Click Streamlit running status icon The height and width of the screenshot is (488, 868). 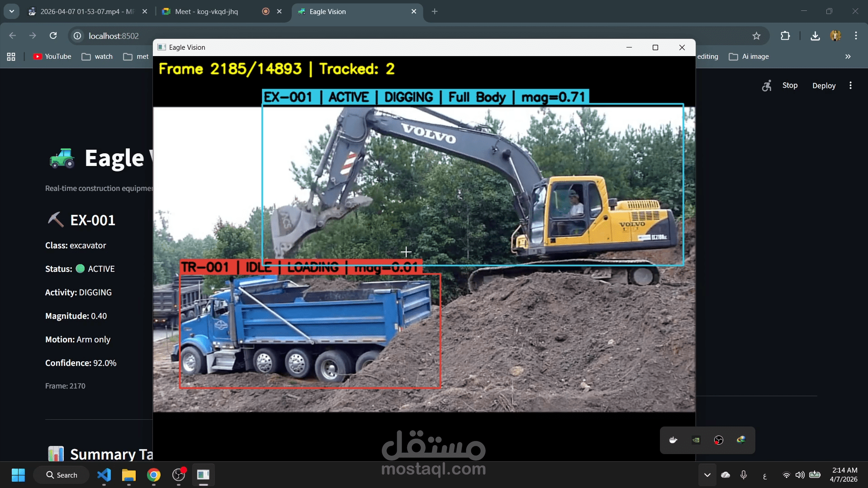767,85
